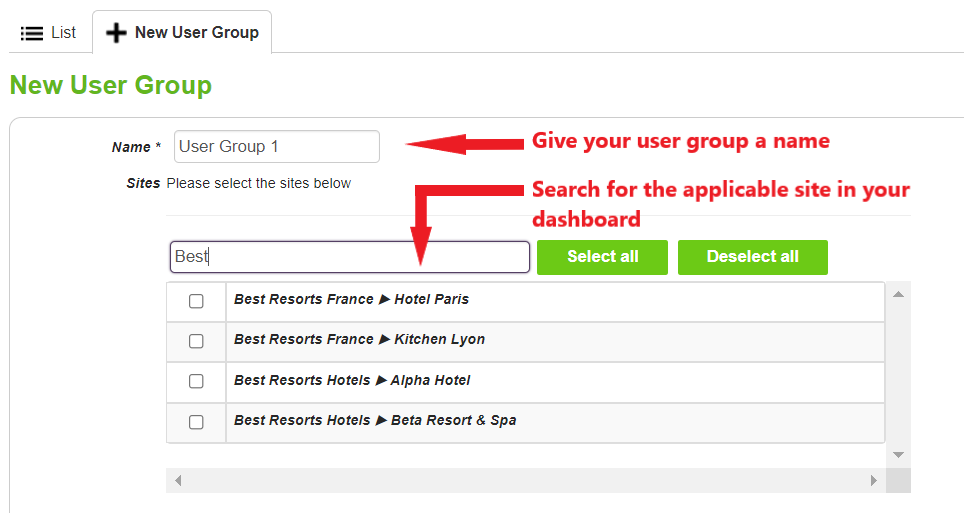
Task: Enable the Alpha Hotel checkbox
Action: 196,381
